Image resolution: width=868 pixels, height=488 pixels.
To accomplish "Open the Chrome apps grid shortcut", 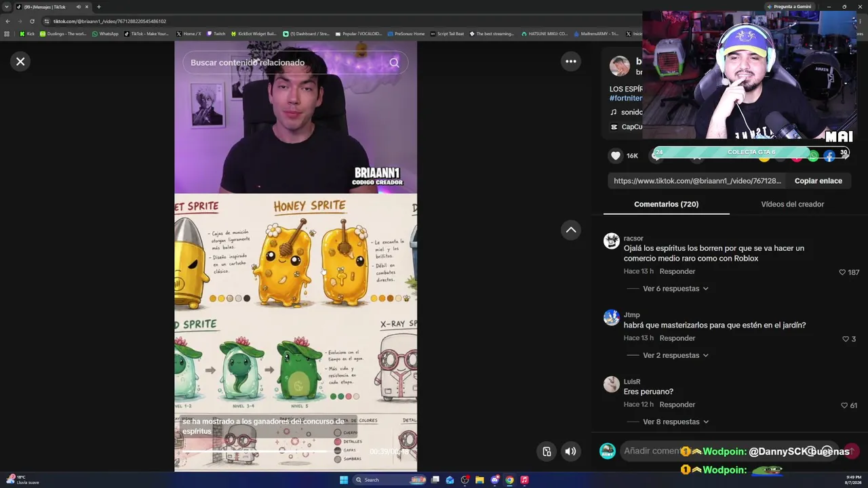I will 7,34.
